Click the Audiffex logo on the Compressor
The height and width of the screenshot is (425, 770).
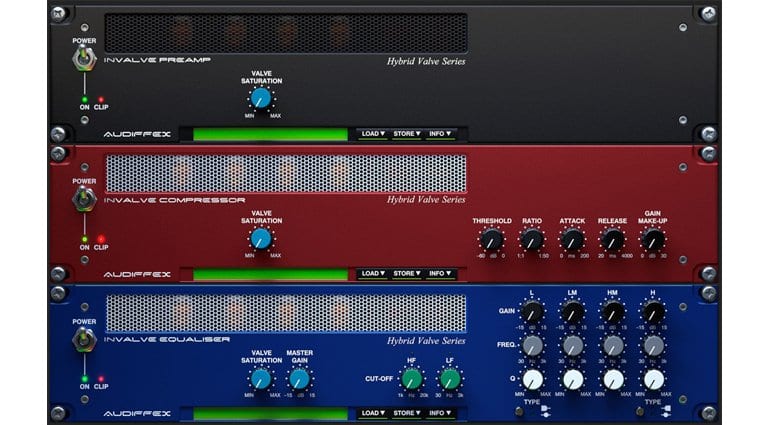[x=137, y=274]
